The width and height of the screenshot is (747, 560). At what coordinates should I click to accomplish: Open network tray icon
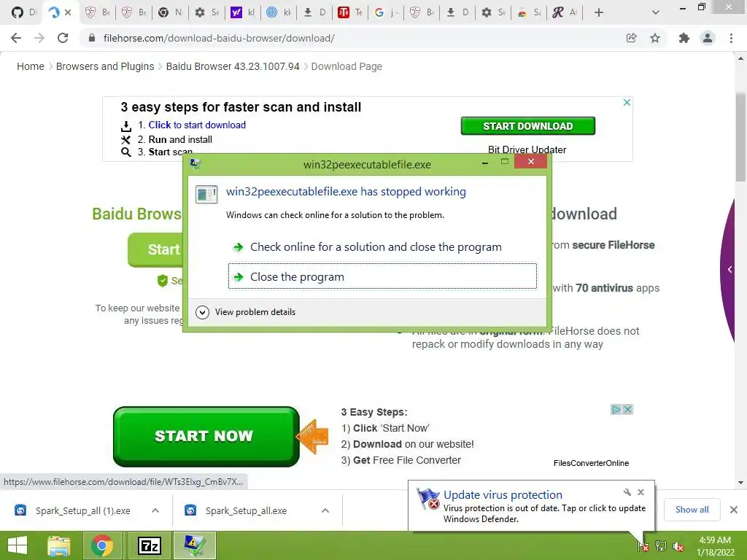point(661,546)
